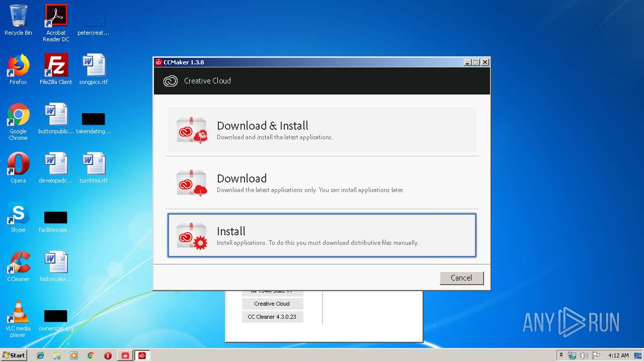644x362 pixels.
Task: Click the Cancel button in CCMaker
Action: [461, 278]
